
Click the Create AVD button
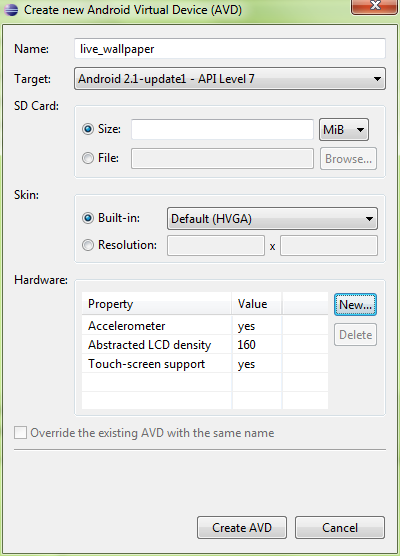[242, 528]
